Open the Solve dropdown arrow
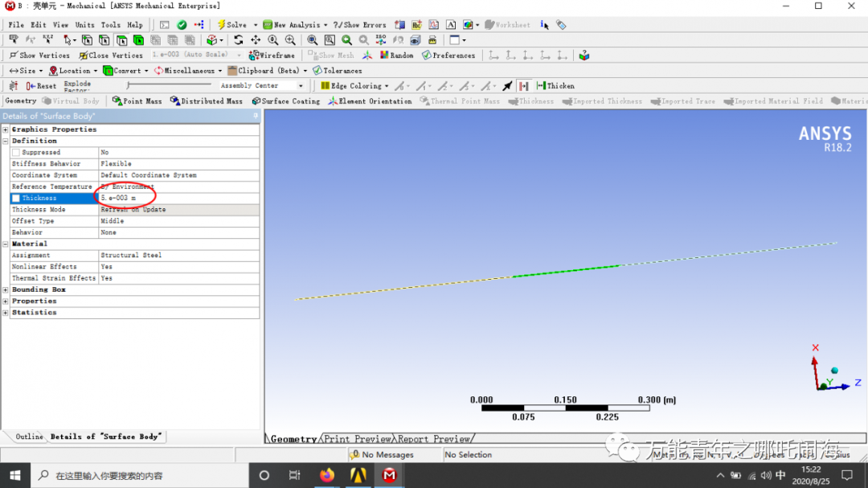868x488 pixels. (x=256, y=25)
